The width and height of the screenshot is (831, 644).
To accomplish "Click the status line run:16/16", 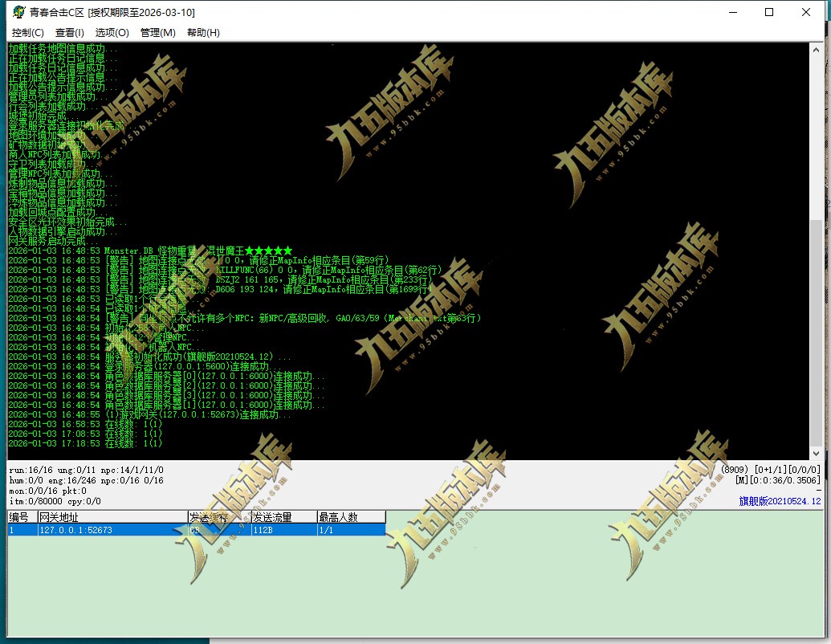I will tap(87, 470).
